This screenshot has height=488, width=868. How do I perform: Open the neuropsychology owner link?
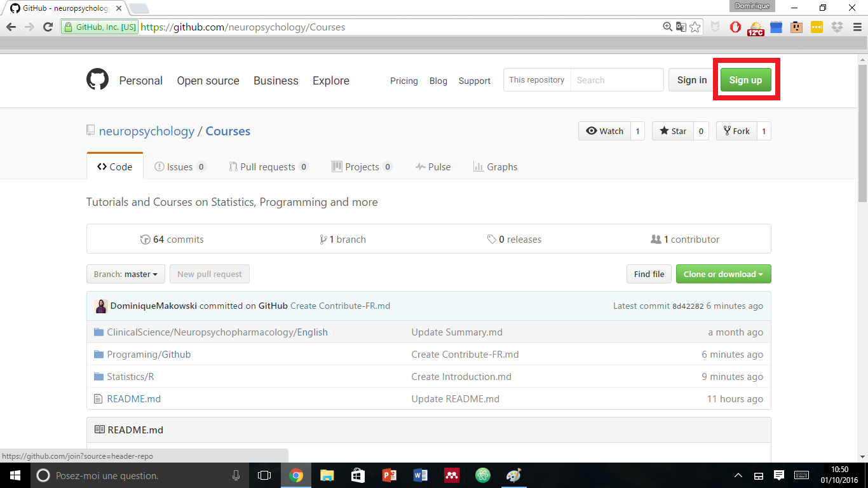[147, 131]
